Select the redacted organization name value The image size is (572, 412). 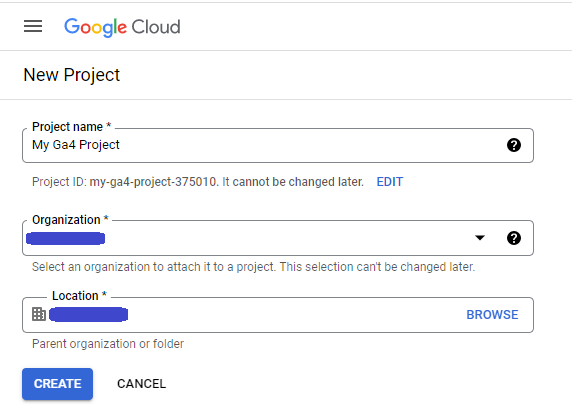click(66, 238)
